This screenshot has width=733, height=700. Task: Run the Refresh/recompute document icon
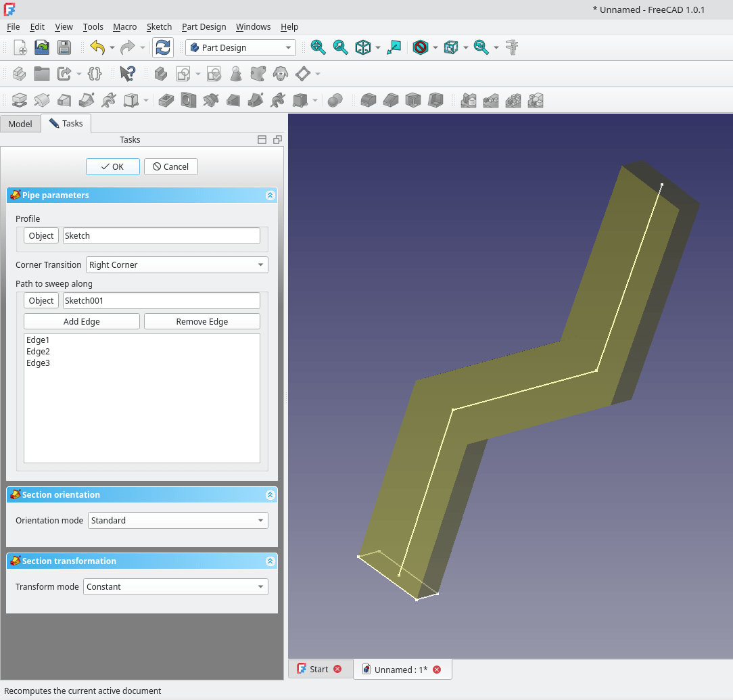[162, 47]
